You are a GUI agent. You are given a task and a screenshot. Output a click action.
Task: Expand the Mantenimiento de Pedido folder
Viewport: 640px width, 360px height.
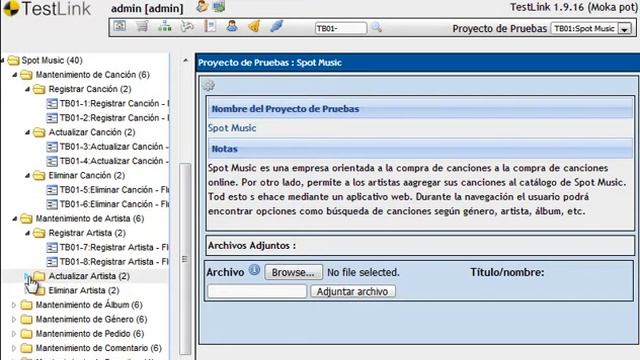13,334
